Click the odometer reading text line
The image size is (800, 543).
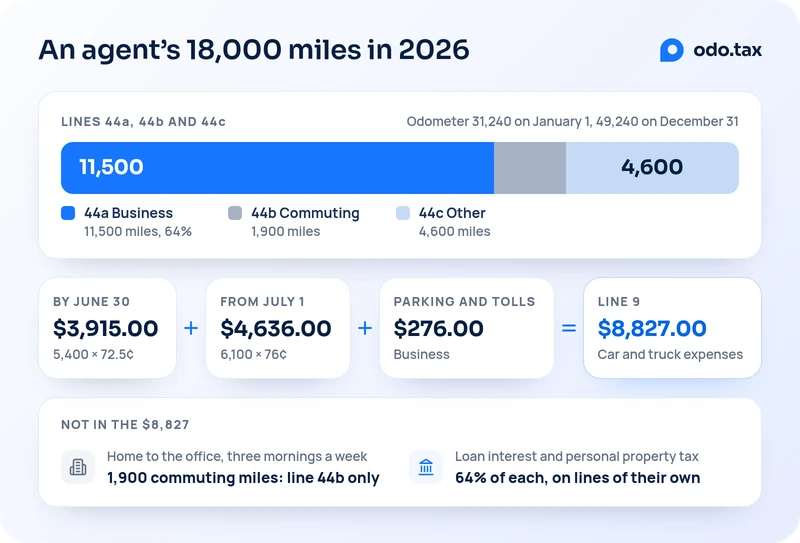(572, 121)
